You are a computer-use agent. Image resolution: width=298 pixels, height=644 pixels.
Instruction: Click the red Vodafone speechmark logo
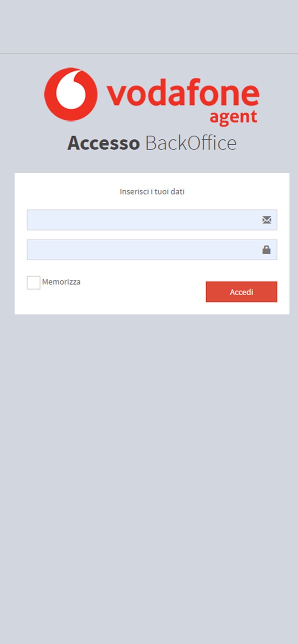coord(71,94)
